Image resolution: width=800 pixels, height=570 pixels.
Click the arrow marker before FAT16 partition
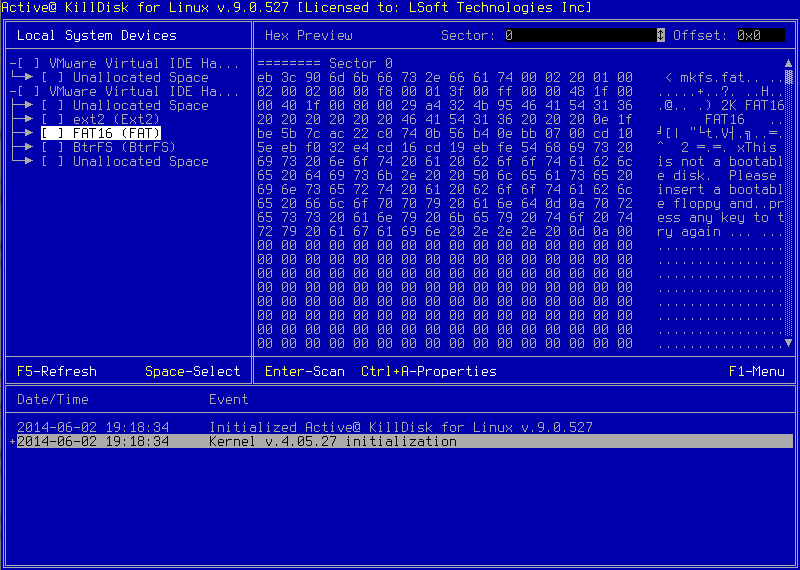coord(28,133)
